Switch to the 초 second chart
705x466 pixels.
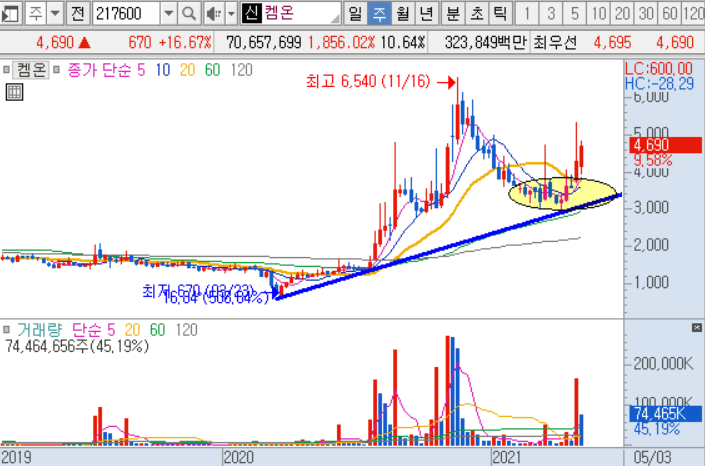477,13
